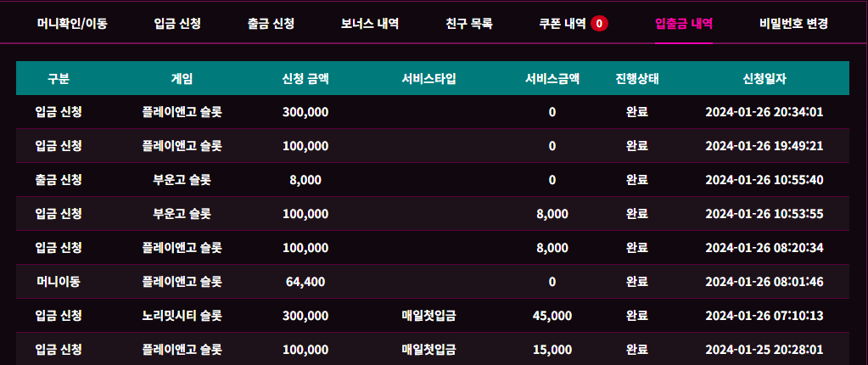This screenshot has width=868, height=365.
Task: Click the 신청 금액 column header
Action: pyautogui.click(x=305, y=79)
